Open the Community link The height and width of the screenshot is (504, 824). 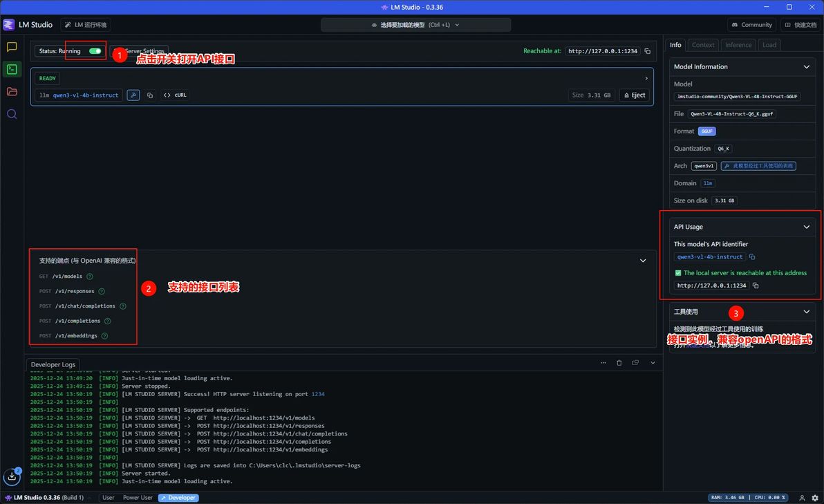[x=751, y=25]
